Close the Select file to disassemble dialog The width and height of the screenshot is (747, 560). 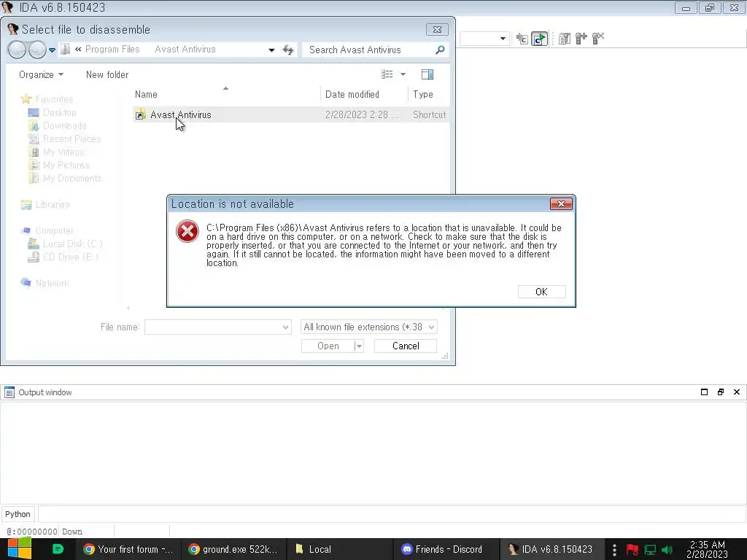point(437,29)
